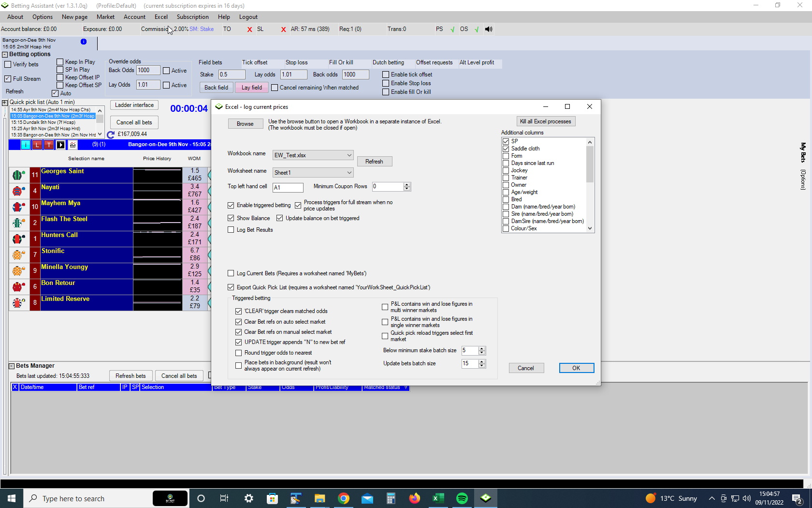Click the cyan market info 'i' icon
The height and width of the screenshot is (508, 812).
(x=26, y=145)
